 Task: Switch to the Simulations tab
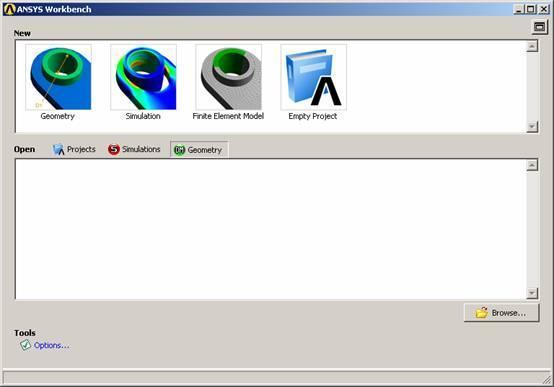point(134,149)
